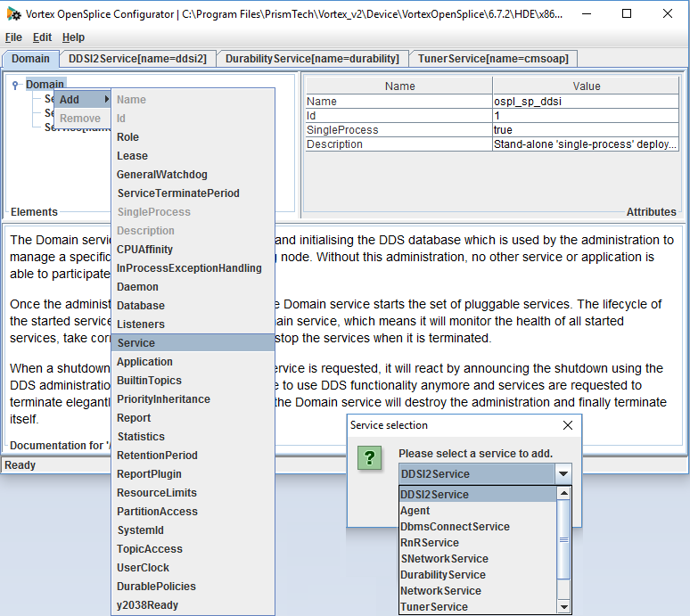This screenshot has width=690, height=616.
Task: Choose Daemon from the Add submenu
Action: (x=193, y=287)
